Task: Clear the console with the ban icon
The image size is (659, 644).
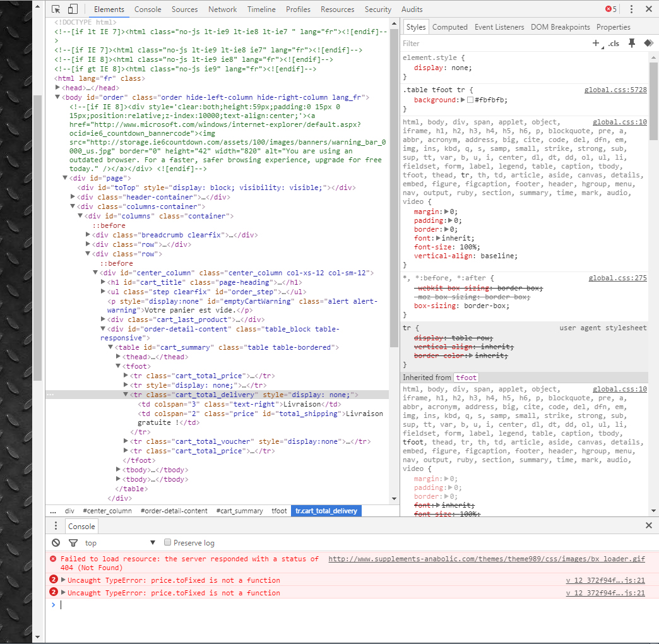Action: point(56,543)
